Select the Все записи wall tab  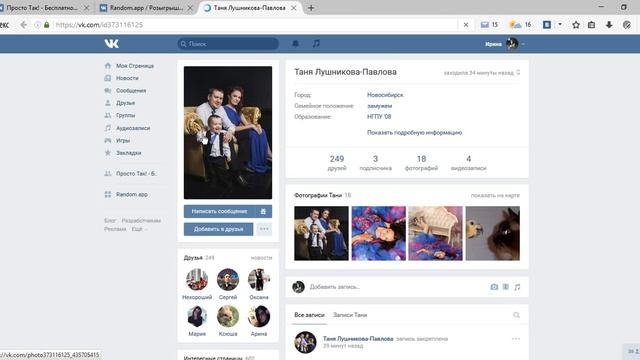click(x=309, y=315)
